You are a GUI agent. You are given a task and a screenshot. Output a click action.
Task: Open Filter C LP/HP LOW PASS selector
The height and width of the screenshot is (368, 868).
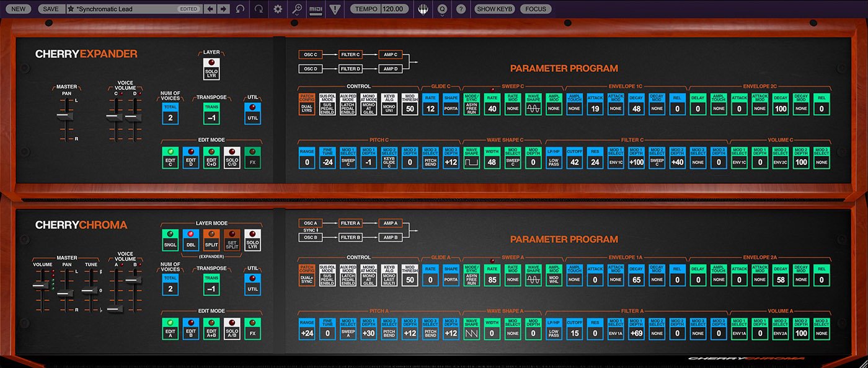pyautogui.click(x=554, y=157)
